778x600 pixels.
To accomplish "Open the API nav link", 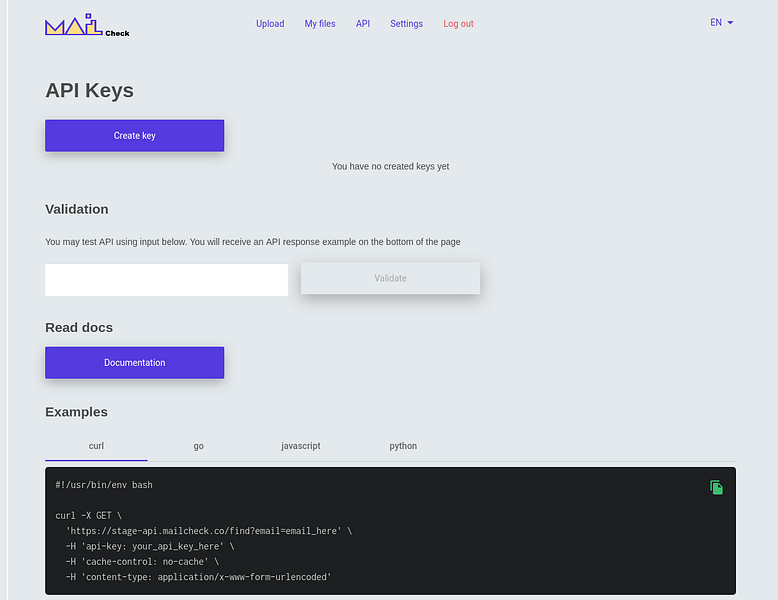I will click(x=363, y=23).
